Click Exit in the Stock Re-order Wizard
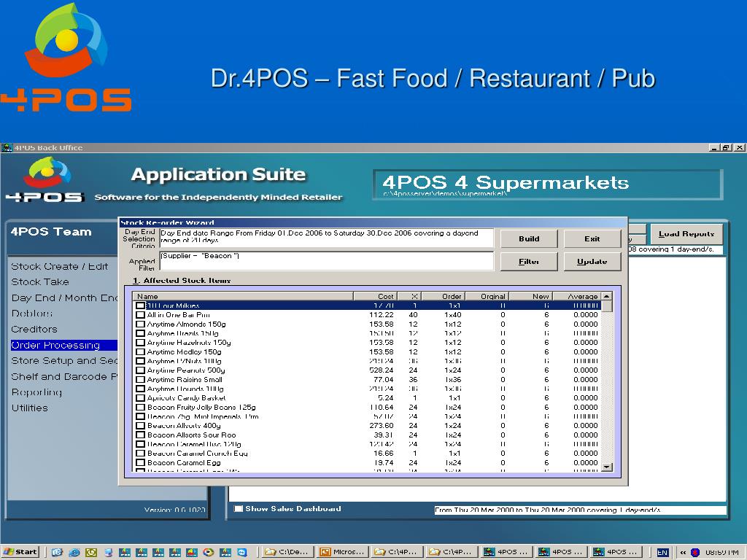Image resolution: width=747 pixels, height=560 pixels. point(592,238)
